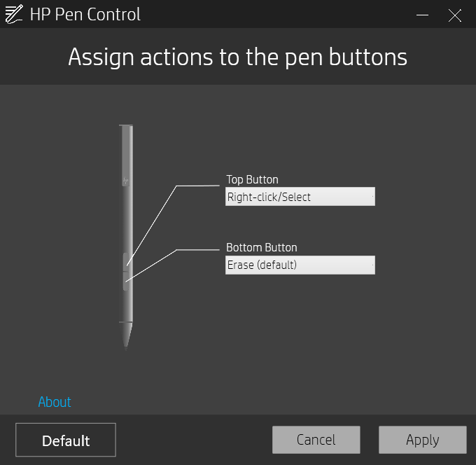Click the "Assign actions to the pen buttons" heading
The height and width of the screenshot is (465, 476).
(x=237, y=57)
